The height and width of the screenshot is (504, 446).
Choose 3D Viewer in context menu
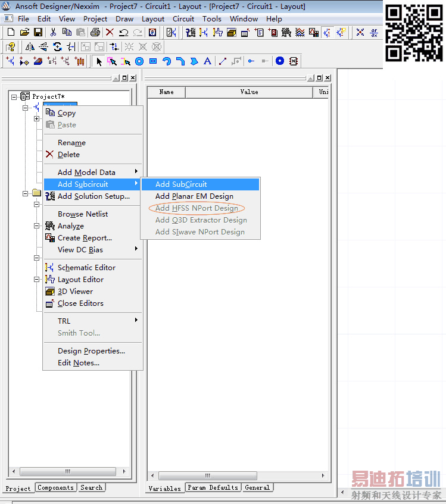click(x=93, y=291)
